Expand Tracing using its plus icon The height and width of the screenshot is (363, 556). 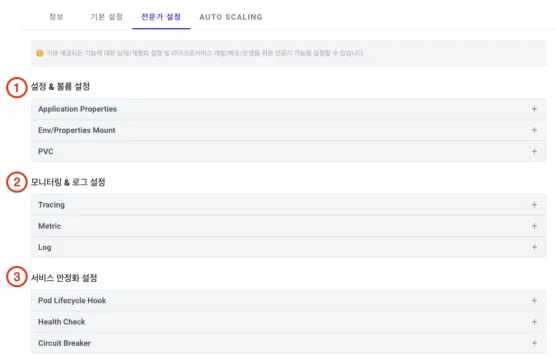[x=534, y=205]
